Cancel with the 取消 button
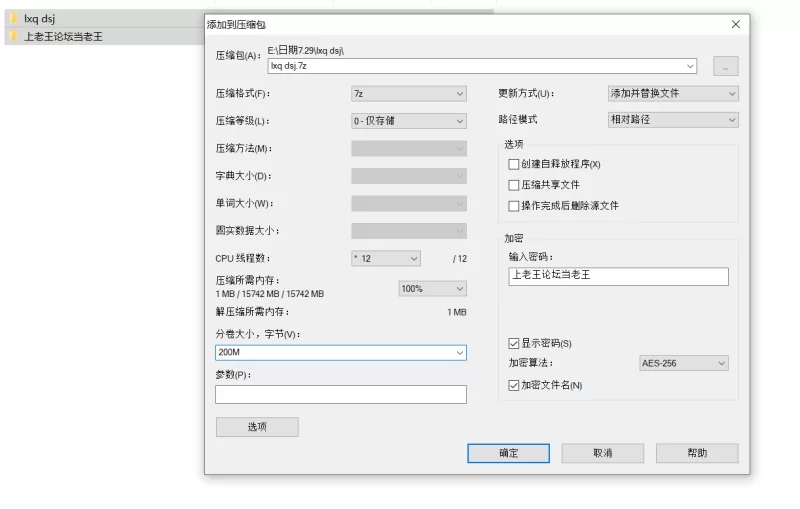Image resolution: width=800 pixels, height=509 pixels. [x=603, y=453]
